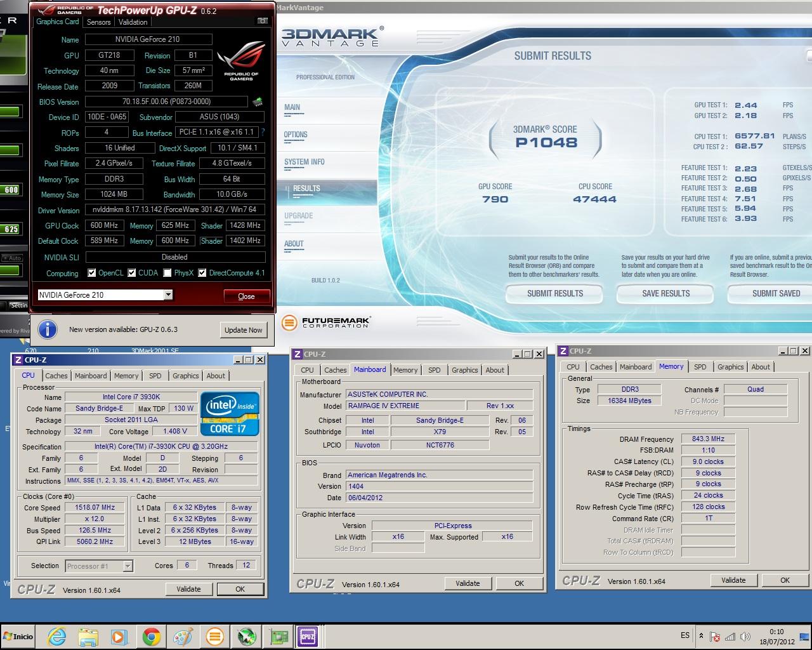Open Windows Explorer from the taskbar

coord(88,636)
